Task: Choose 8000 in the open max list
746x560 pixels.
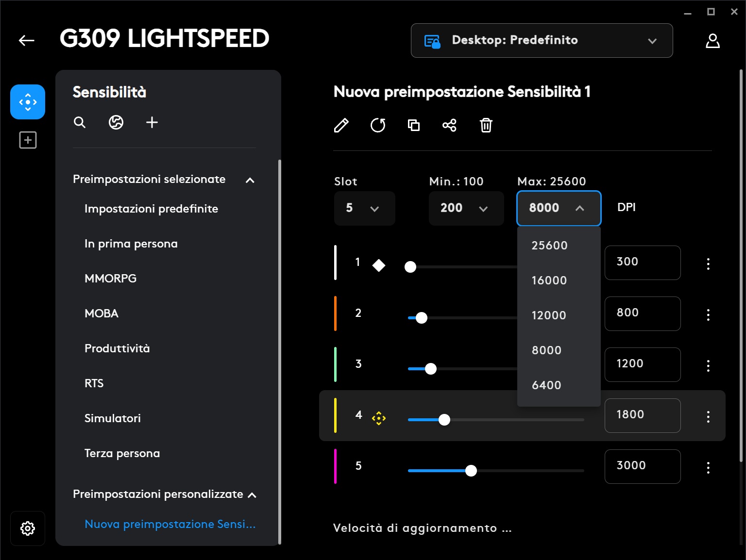Action: pyautogui.click(x=559, y=350)
